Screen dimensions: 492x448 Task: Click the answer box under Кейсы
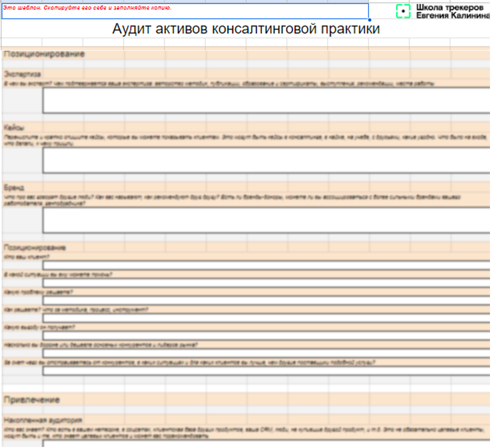[266, 160]
